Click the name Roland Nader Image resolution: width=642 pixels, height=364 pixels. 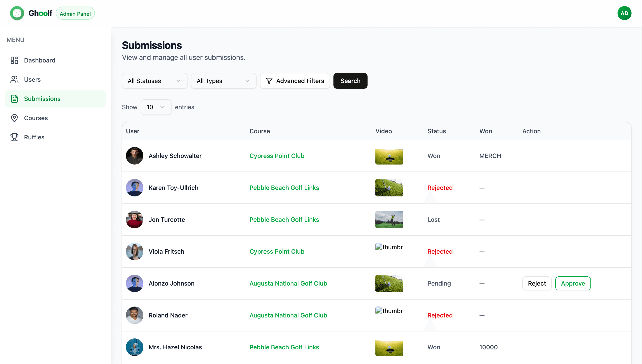point(168,315)
